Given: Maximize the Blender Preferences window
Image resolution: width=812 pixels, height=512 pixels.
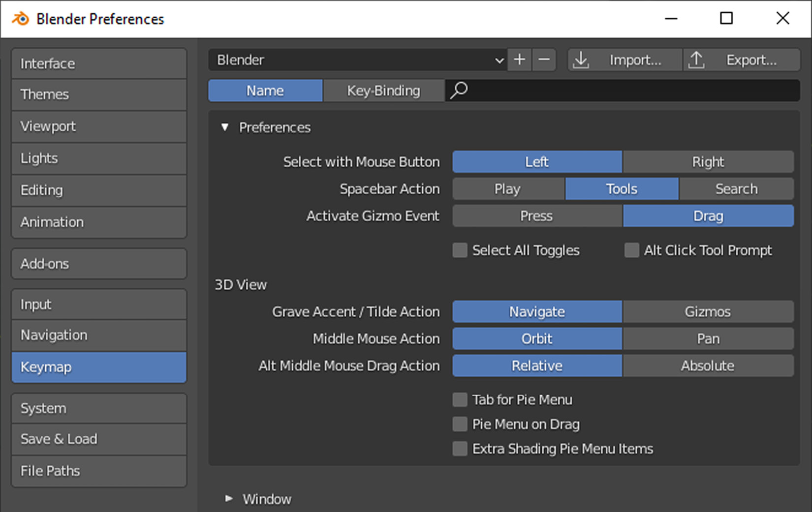Looking at the screenshot, I should click(x=726, y=19).
